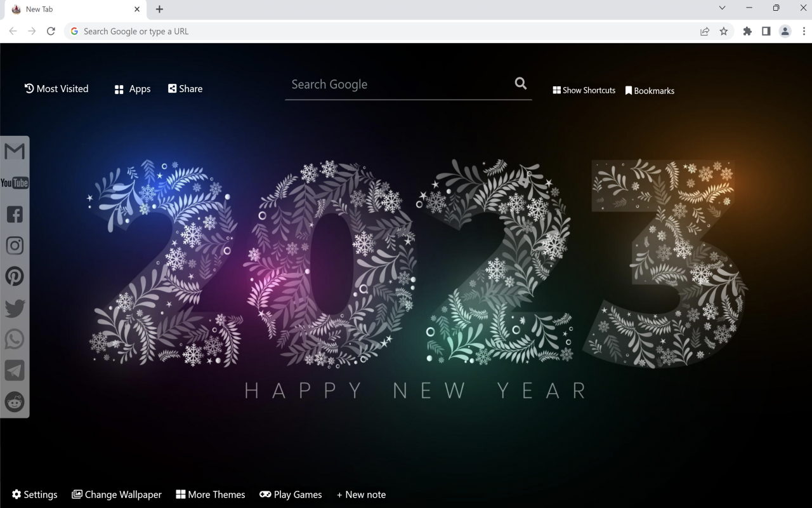812x508 pixels.
Task: Expand the tab search chevron
Action: pyautogui.click(x=722, y=8)
